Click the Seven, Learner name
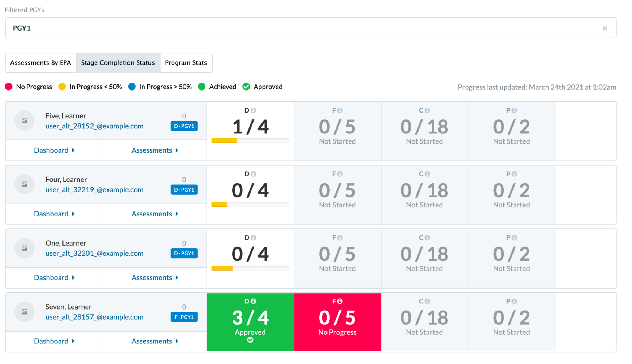The width and height of the screenshot is (632, 364). 68,307
